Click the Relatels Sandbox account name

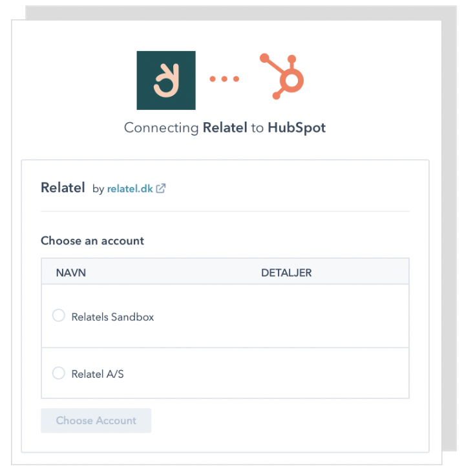point(112,317)
